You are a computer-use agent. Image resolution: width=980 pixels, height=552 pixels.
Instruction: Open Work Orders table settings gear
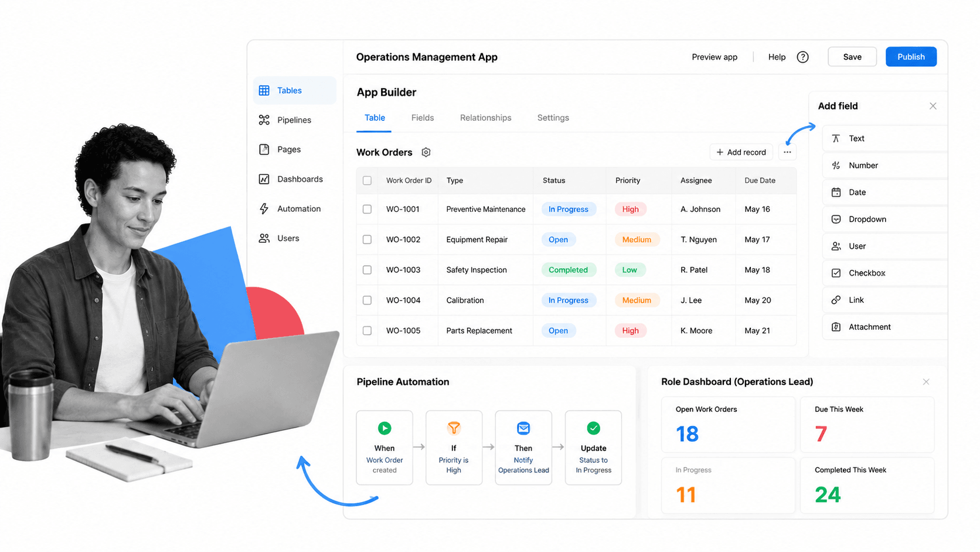tap(426, 153)
